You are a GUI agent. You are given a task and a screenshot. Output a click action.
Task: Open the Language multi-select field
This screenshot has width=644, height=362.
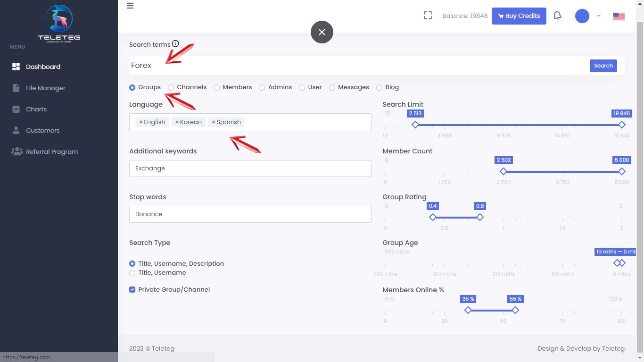pyautogui.click(x=306, y=122)
